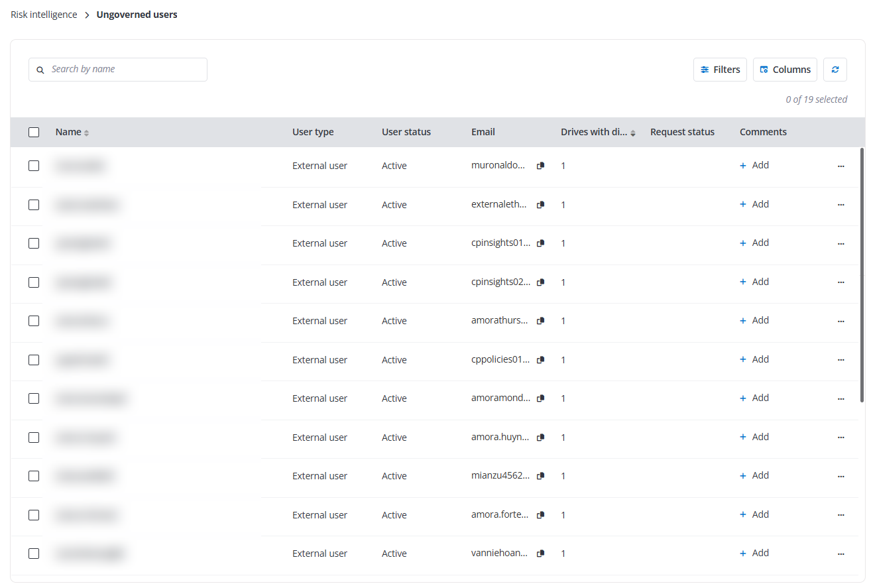869x588 pixels.
Task: Open three-dot menu for amoramond row
Action: point(840,399)
